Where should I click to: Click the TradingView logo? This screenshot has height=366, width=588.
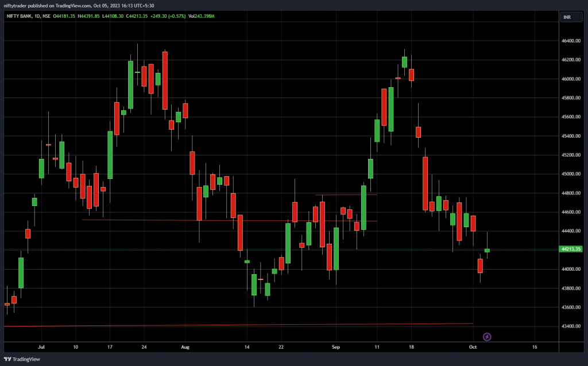click(x=22, y=359)
